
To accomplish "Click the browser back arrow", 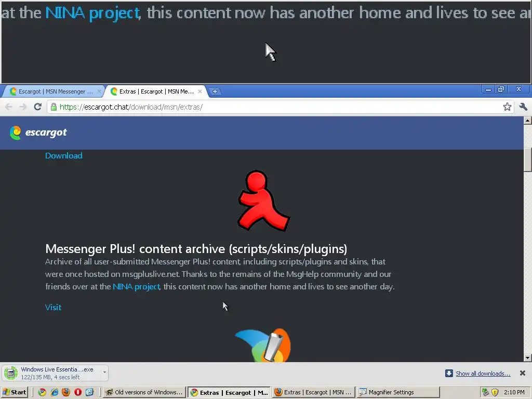I will (9, 107).
